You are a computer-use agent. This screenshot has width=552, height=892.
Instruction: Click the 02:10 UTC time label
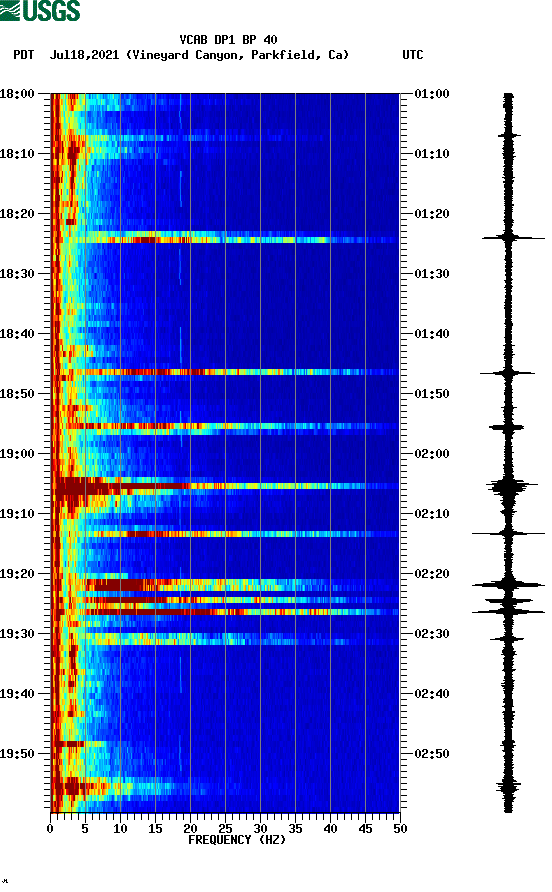432,514
